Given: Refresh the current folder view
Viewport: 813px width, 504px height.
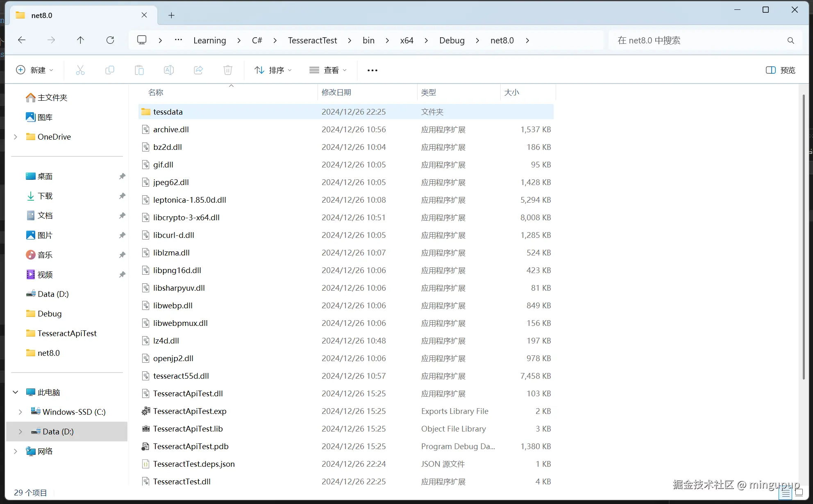Looking at the screenshot, I should tap(110, 40).
